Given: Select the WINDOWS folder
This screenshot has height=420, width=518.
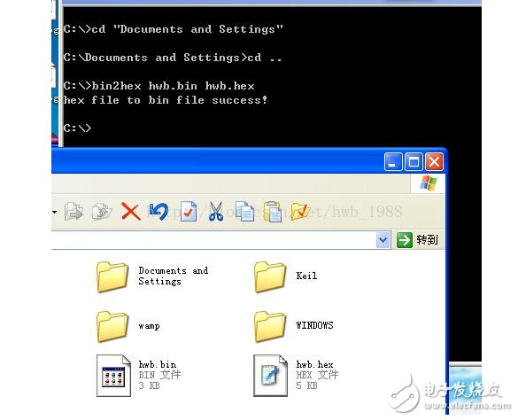Looking at the screenshot, I should point(294,326).
